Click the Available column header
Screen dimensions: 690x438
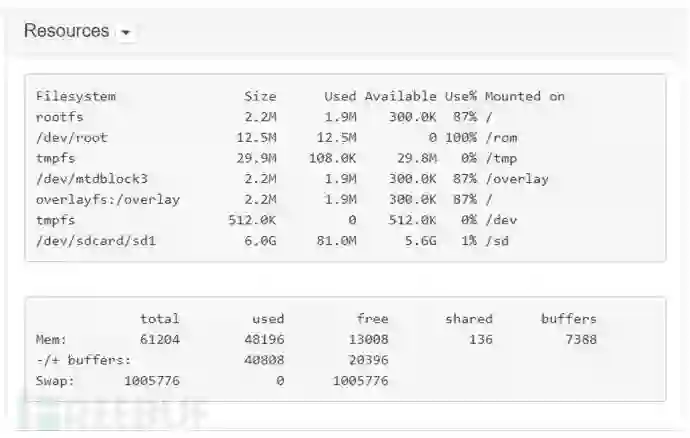[x=400, y=96]
